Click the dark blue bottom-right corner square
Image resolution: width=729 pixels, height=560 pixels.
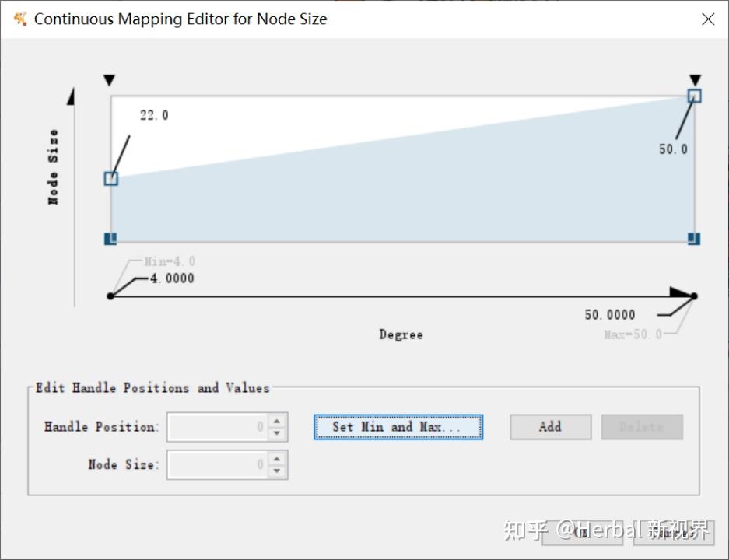tap(694, 238)
